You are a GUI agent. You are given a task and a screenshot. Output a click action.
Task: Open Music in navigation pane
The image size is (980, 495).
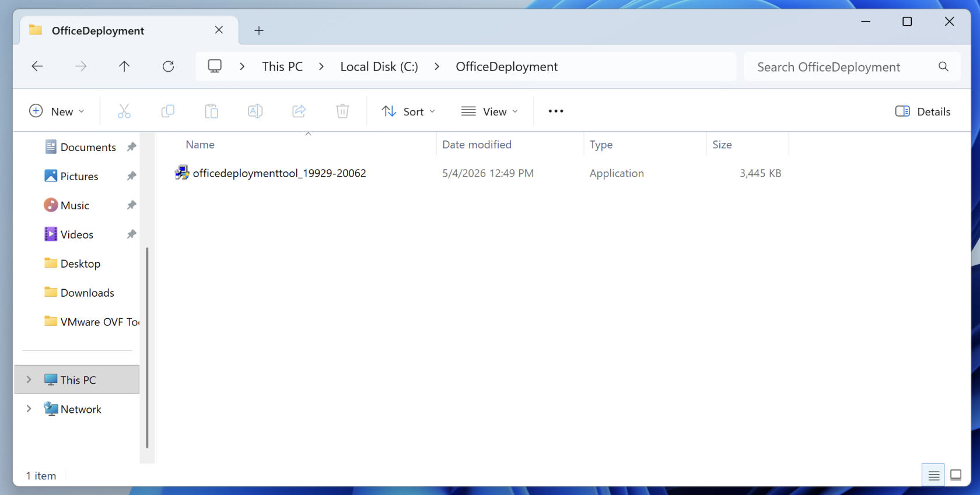pos(75,205)
